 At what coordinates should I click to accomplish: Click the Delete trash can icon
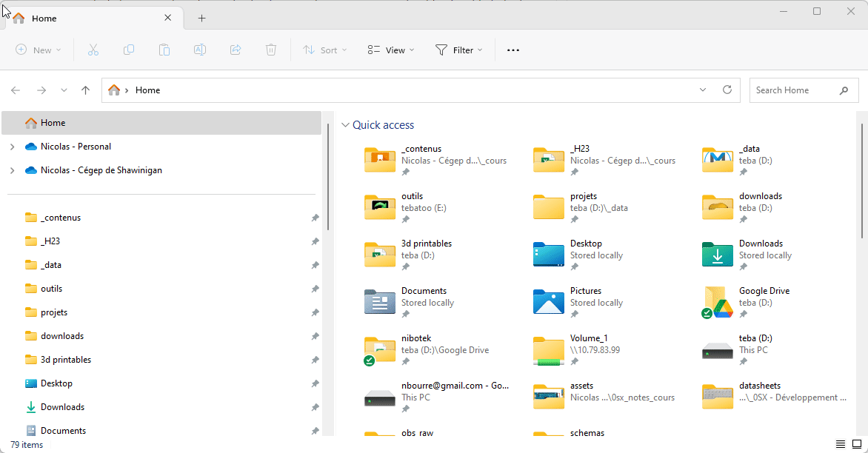pos(271,50)
